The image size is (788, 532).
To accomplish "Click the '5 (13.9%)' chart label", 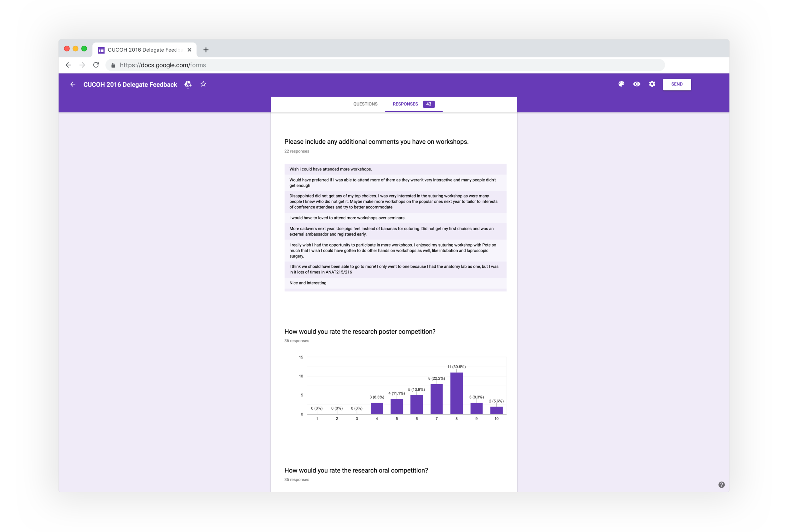I will (x=416, y=389).
